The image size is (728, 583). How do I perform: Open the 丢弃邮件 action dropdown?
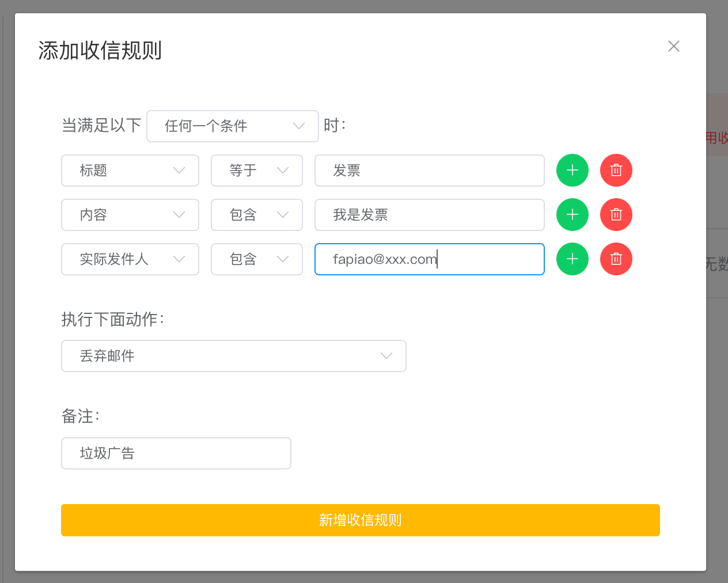pos(234,356)
